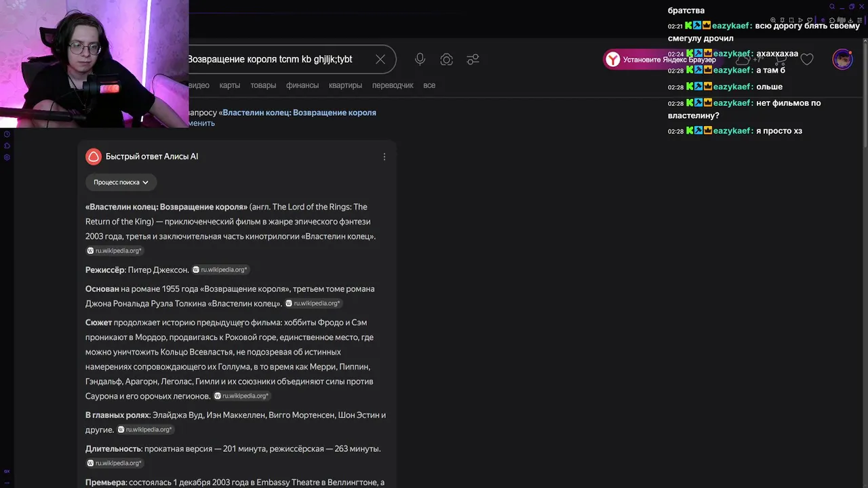Screen dimensions: 868x488
Task: Open search settings sliders icon
Action: 473,60
